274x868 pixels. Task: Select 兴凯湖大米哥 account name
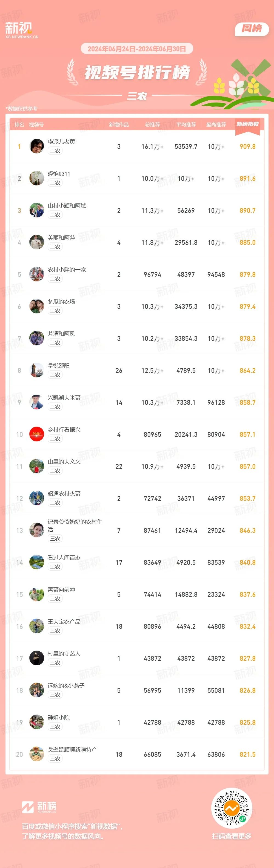[x=64, y=398]
